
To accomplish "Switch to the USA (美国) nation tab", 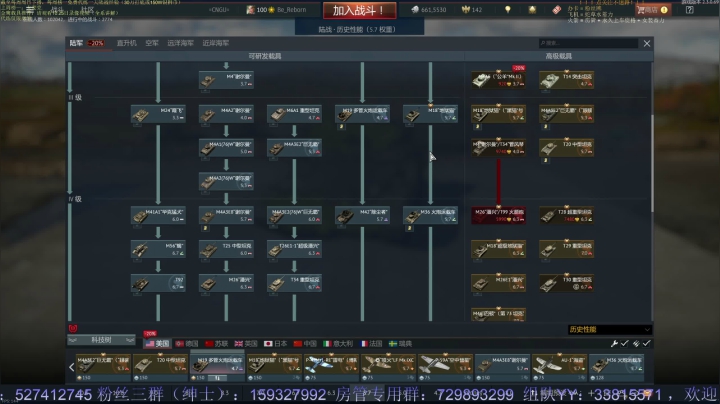I will (157, 343).
